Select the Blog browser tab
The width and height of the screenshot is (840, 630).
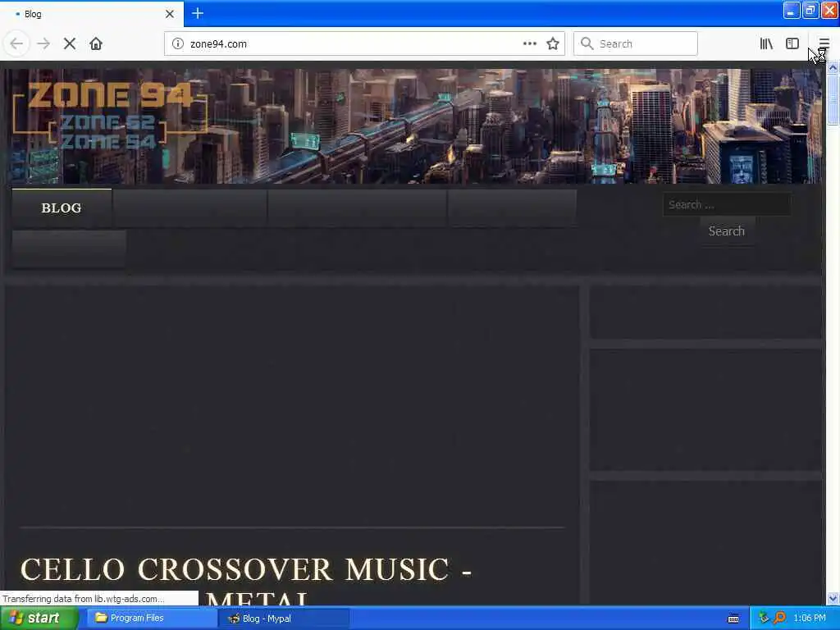tap(92, 14)
